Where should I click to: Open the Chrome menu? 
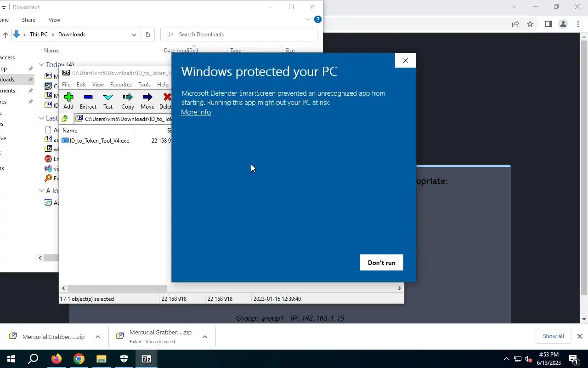pyautogui.click(x=577, y=24)
